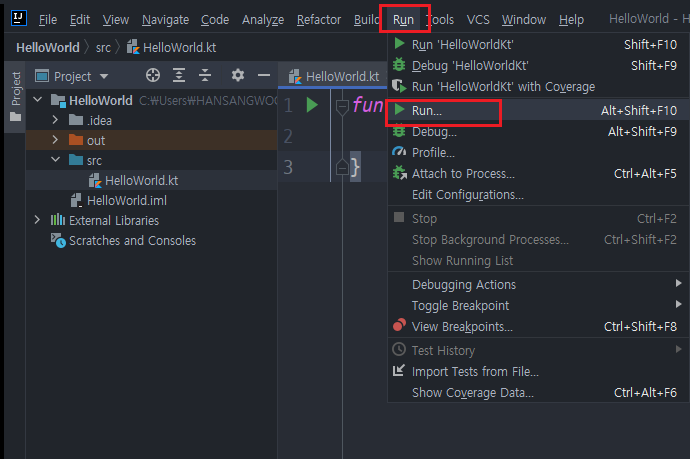
Task: Select Import Tests from File... entry
Action: coord(538,371)
